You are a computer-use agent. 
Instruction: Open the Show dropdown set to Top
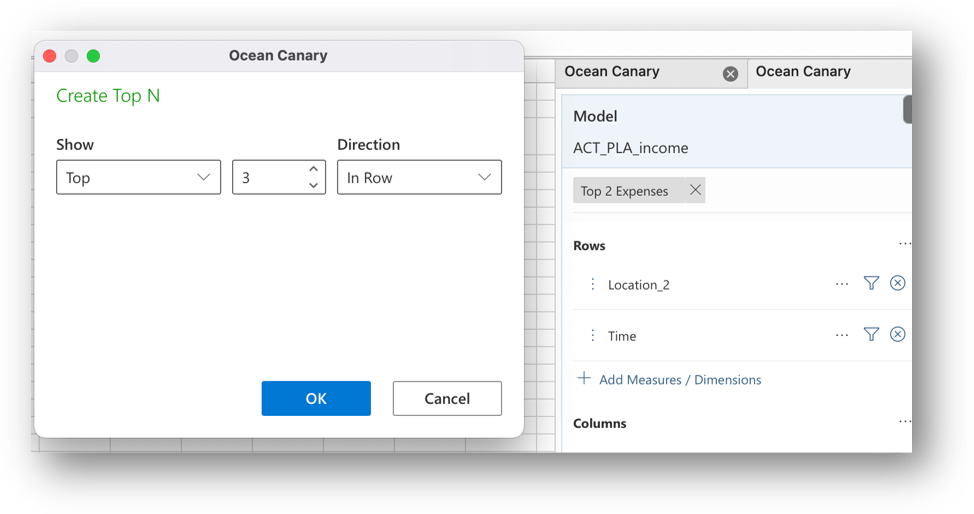click(x=139, y=177)
